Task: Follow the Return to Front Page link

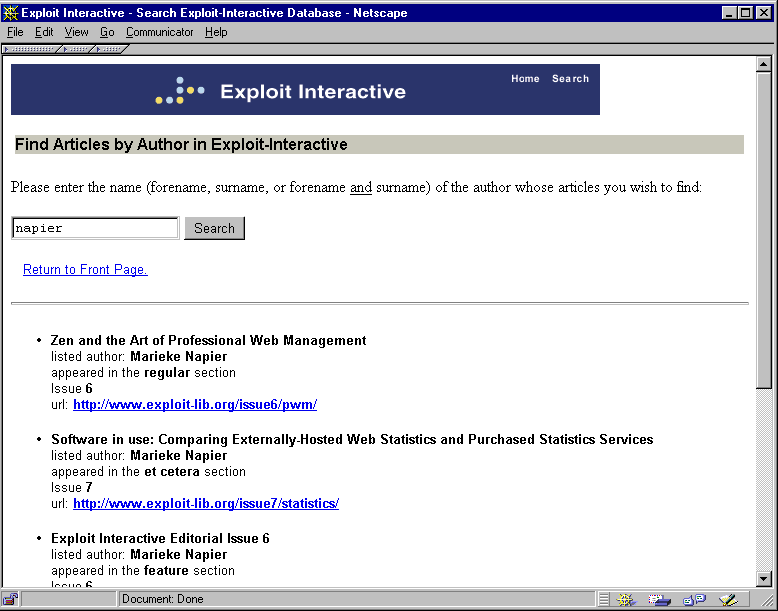Action: click(85, 270)
